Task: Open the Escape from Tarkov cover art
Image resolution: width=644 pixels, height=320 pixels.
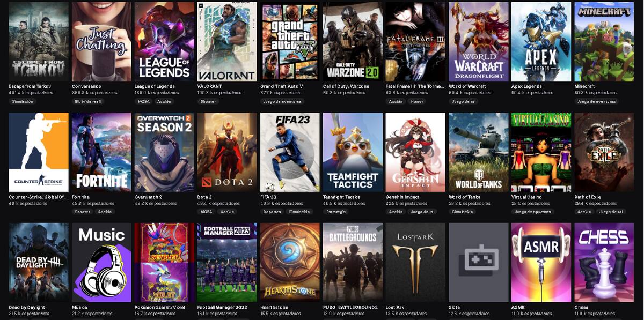Action: [39, 41]
